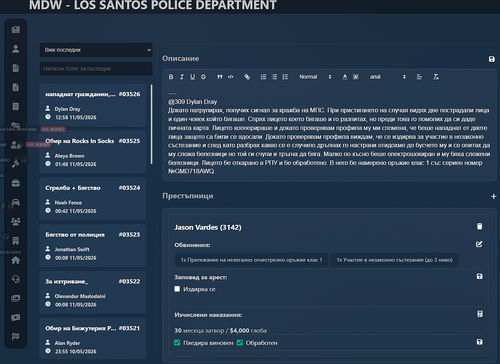Apply checklist formatting in the editor
500x364 pixels.
point(285,77)
